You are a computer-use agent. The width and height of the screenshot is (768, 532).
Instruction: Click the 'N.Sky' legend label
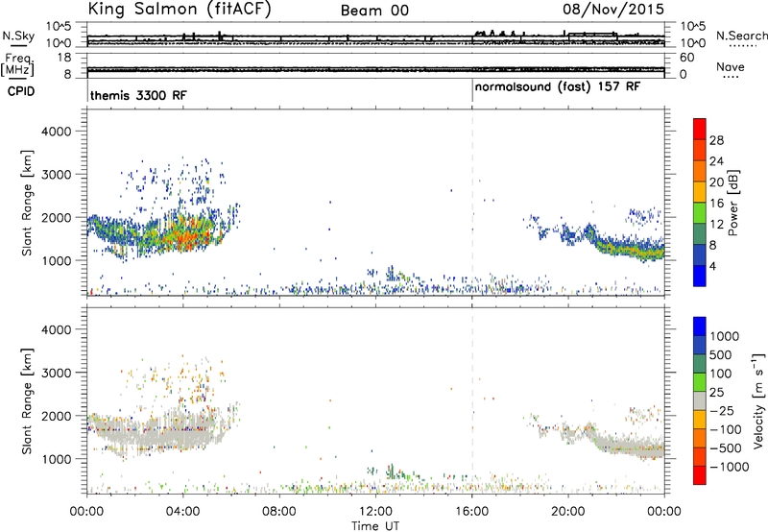point(18,36)
